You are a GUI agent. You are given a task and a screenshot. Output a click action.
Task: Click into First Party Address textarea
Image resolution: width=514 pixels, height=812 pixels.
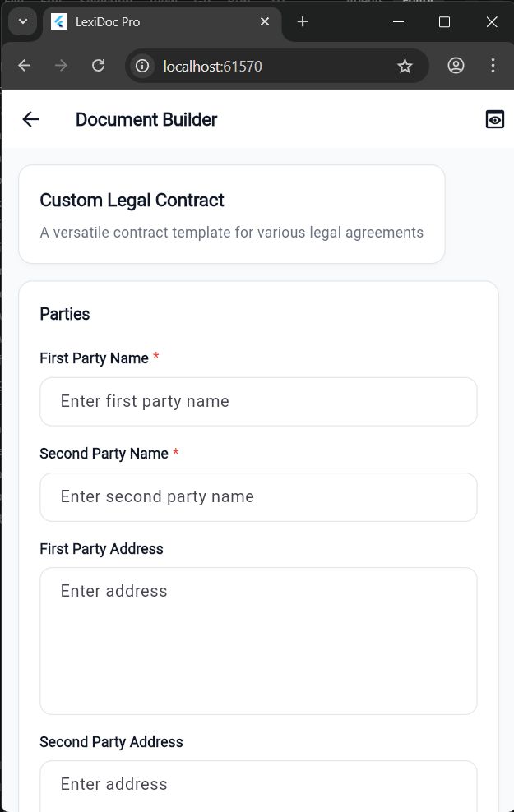(258, 640)
